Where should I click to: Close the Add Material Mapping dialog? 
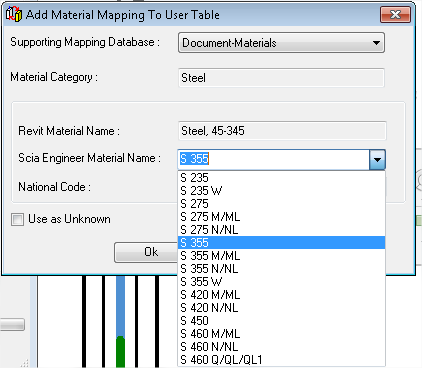click(x=395, y=15)
